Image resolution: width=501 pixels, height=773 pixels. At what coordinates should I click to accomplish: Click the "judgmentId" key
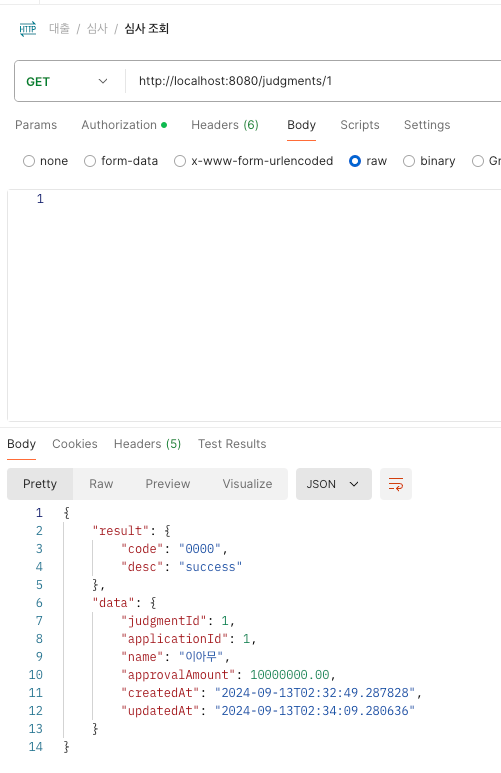coord(164,621)
